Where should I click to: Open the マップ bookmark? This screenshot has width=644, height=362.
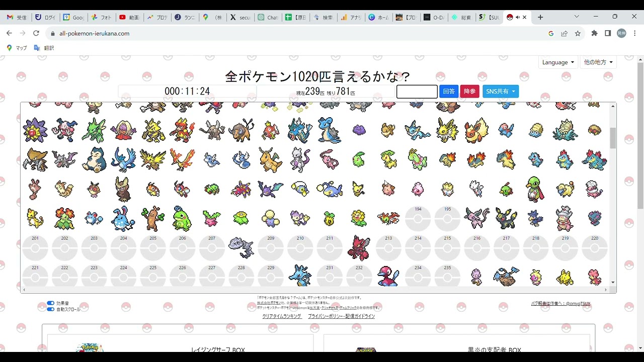17,48
